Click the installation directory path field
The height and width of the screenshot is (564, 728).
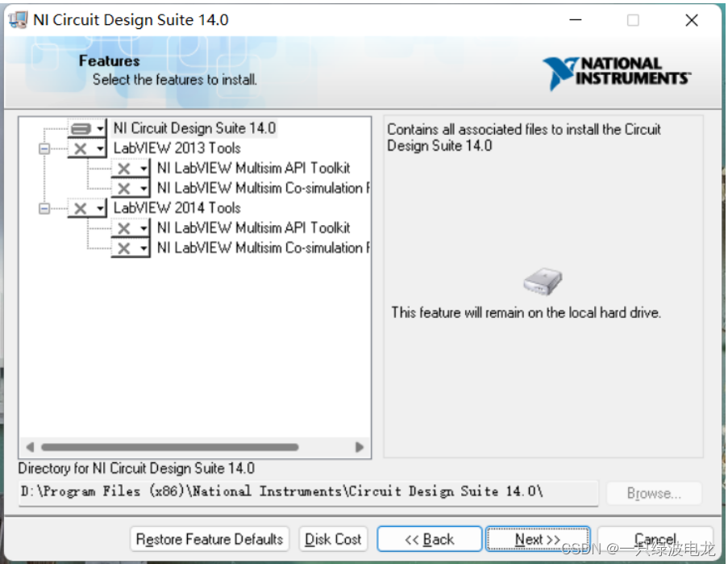308,492
